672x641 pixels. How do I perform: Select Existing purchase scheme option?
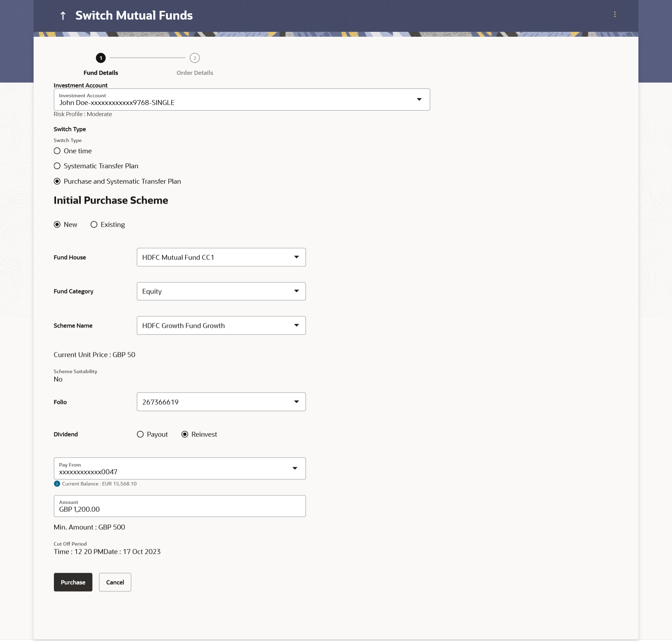tap(94, 225)
